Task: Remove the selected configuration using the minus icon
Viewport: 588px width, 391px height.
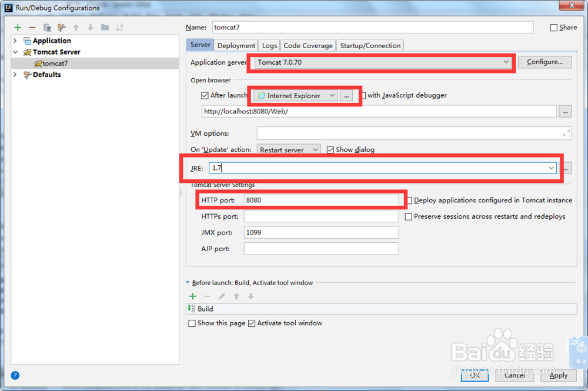Action: [32, 27]
